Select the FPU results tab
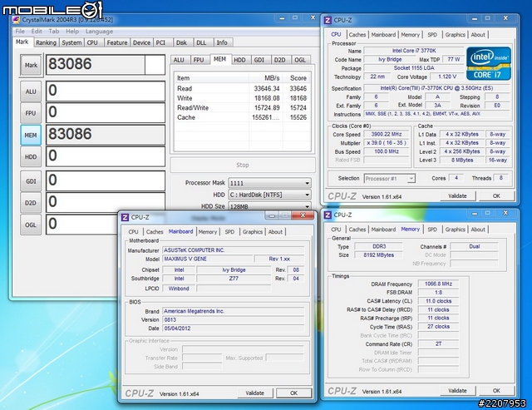532x410 pixels. (199, 60)
